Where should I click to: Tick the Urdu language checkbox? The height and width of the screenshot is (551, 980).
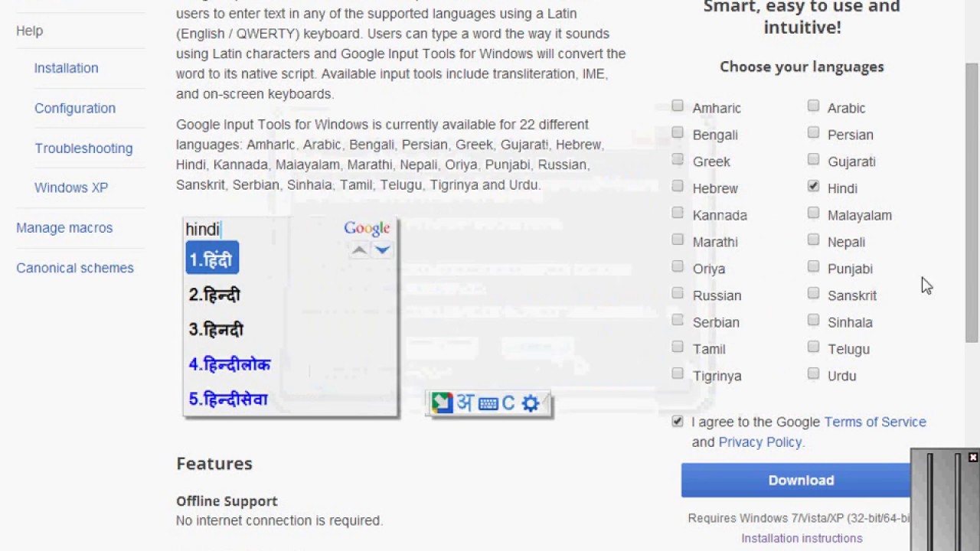click(x=813, y=373)
